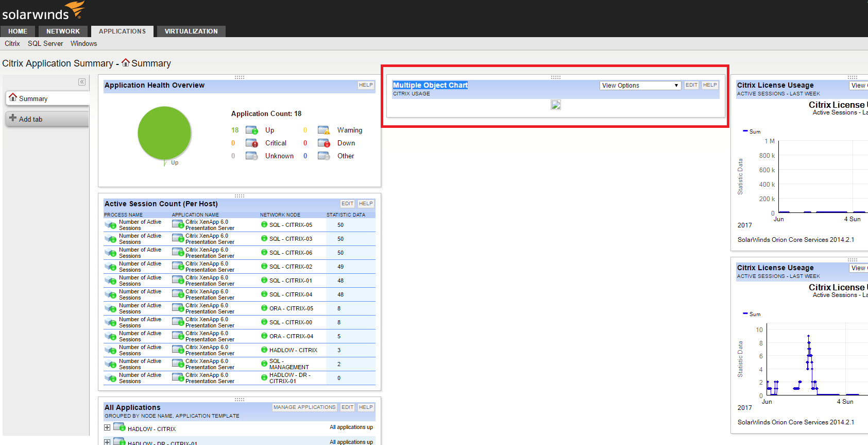
Task: Open the SQL - CITRIX-02 node link
Action: coord(291,267)
